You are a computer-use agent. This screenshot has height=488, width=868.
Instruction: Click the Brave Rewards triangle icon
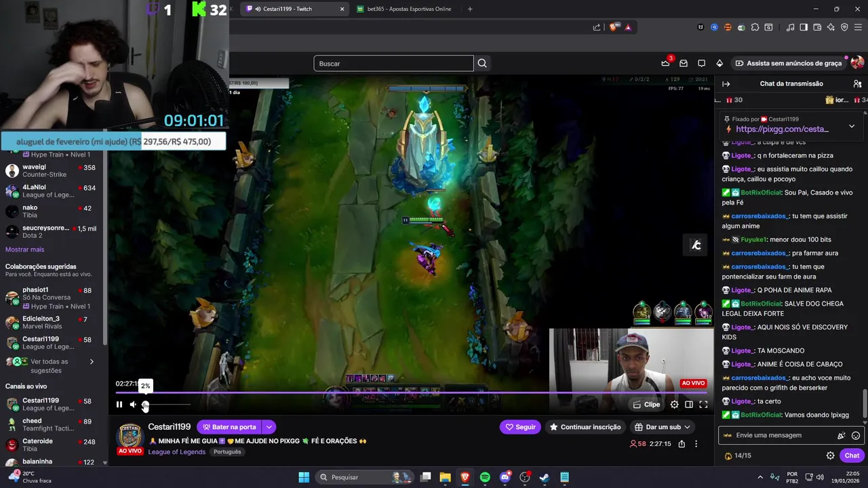(x=628, y=27)
